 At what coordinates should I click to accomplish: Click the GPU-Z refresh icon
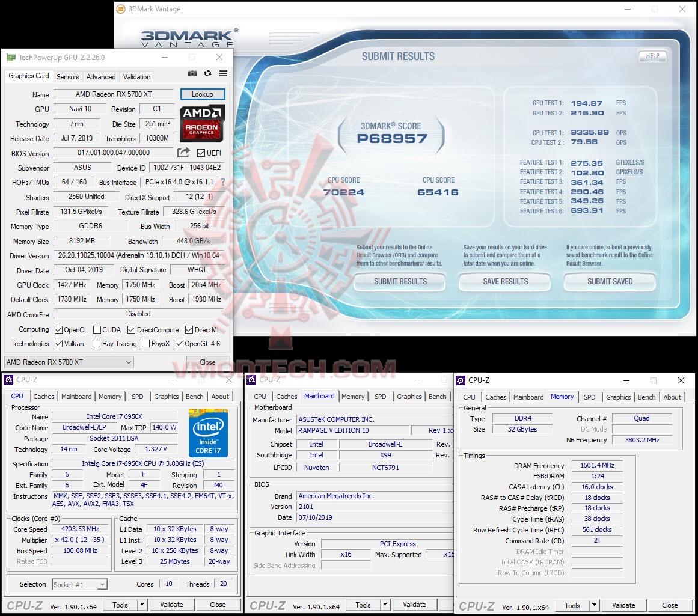click(x=208, y=73)
